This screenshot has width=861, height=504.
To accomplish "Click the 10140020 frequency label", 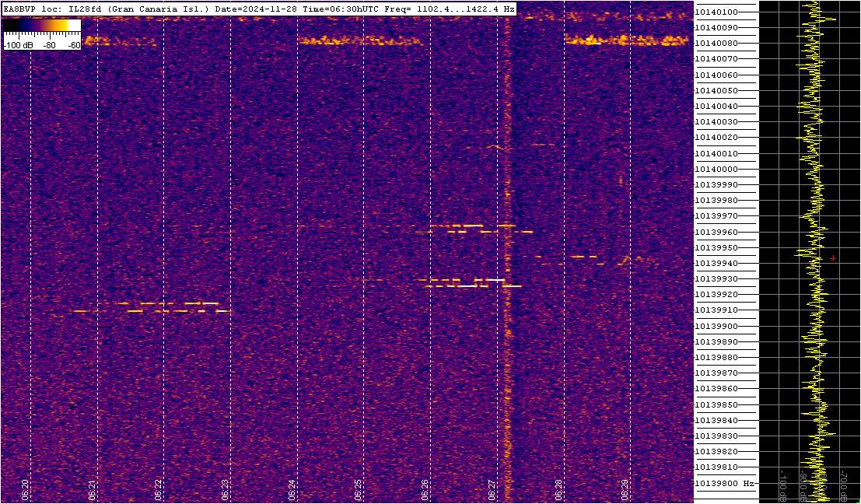I will coord(716,138).
